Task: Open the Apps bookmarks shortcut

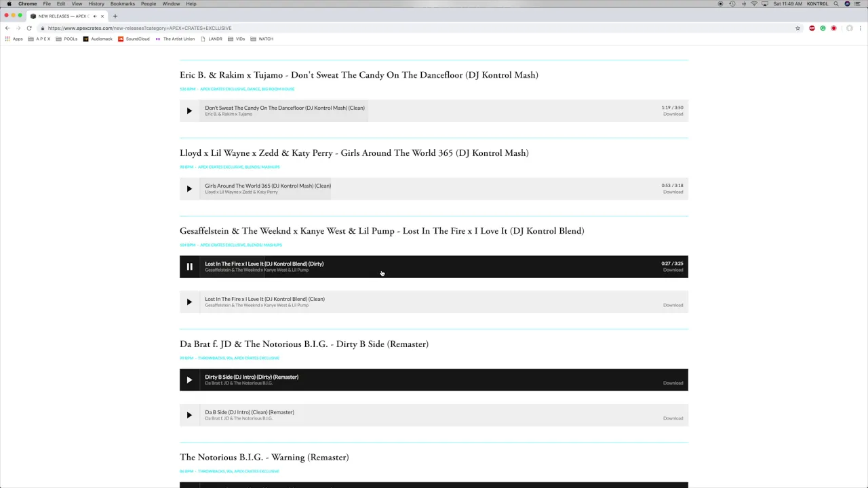Action: point(14,39)
